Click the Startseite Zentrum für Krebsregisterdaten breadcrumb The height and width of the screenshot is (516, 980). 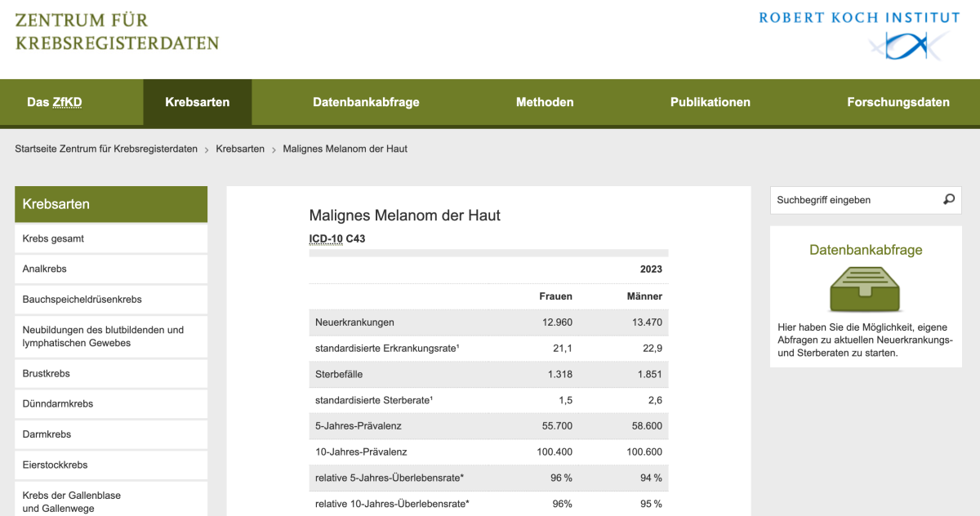click(106, 149)
